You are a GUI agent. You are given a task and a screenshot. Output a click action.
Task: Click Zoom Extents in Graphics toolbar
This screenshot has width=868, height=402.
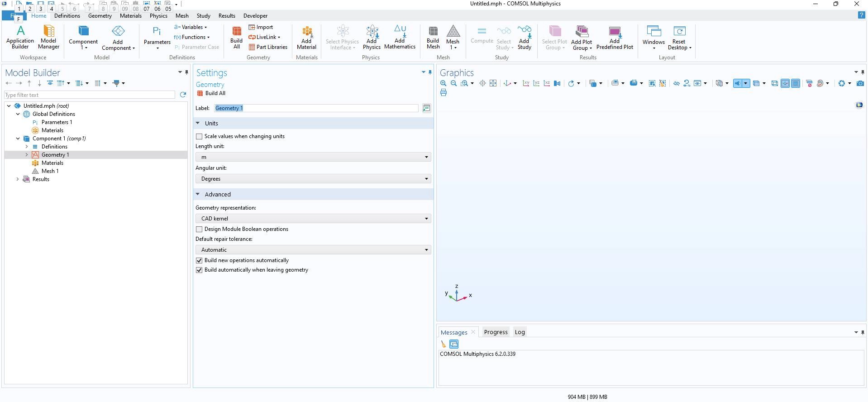[x=493, y=83]
